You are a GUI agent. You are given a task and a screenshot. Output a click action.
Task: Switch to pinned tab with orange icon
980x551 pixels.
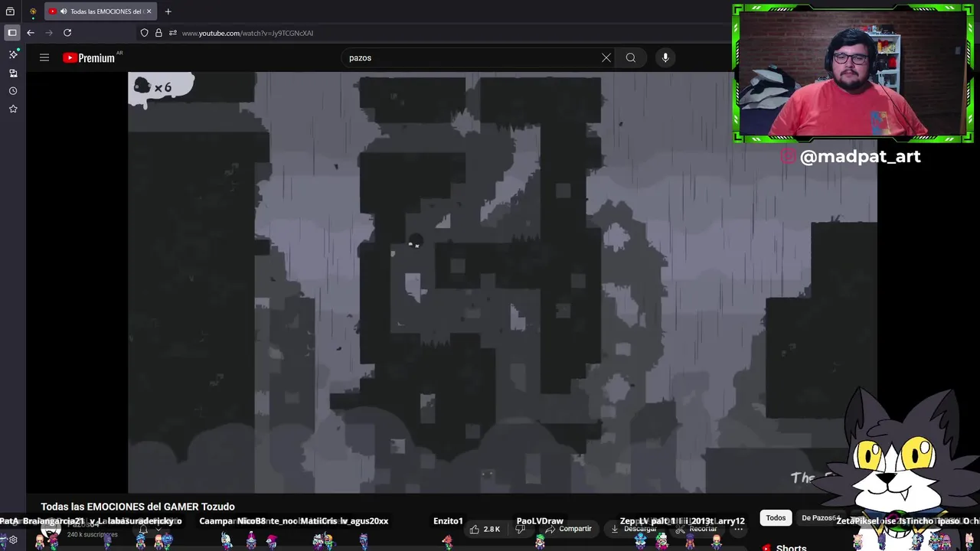[33, 11]
